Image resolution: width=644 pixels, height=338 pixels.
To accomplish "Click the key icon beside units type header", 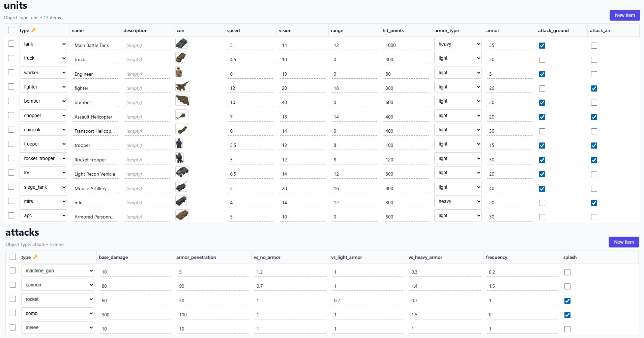I will [34, 30].
